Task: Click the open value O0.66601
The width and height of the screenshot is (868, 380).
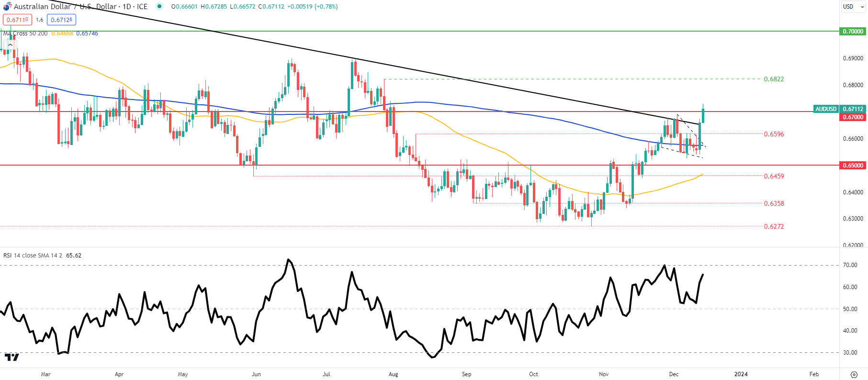Action: (x=183, y=7)
